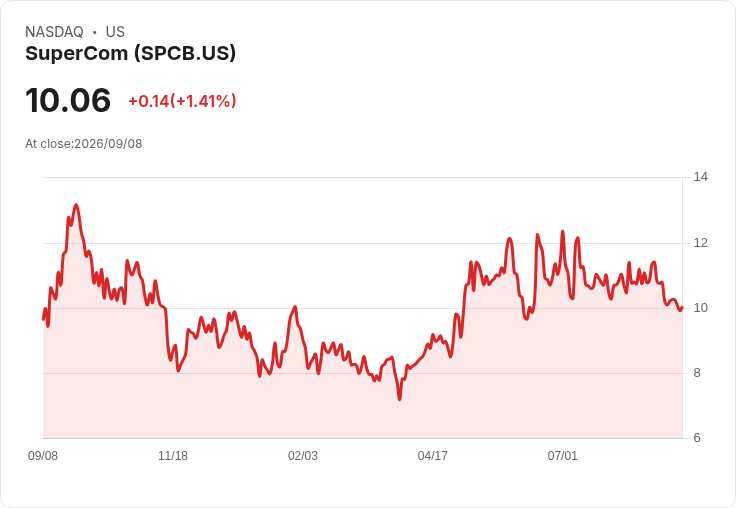Image resolution: width=736 pixels, height=508 pixels.
Task: Click the 07/01 date label on x-axis
Action: 562,456
